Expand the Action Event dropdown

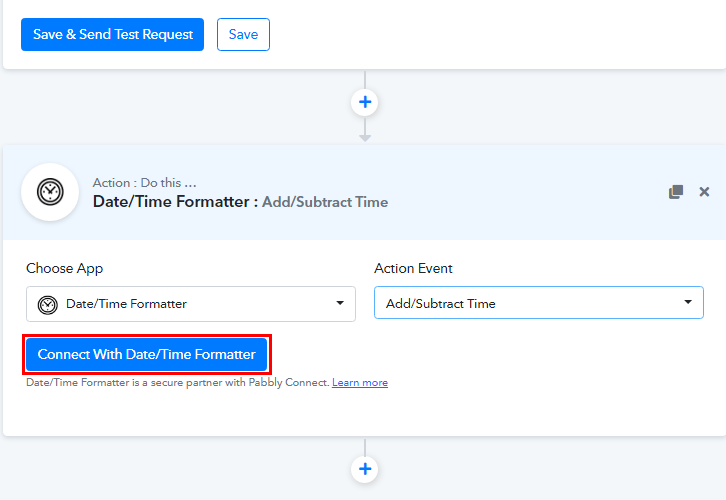(538, 303)
